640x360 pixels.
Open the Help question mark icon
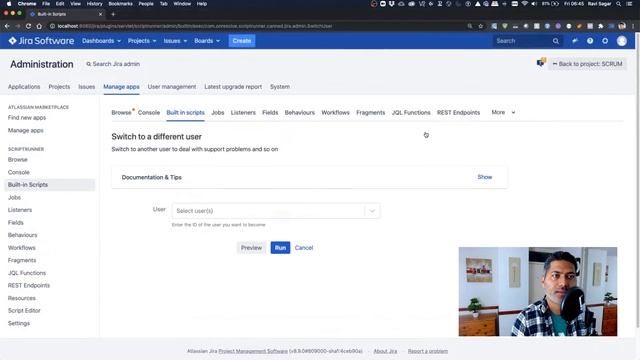(590, 41)
